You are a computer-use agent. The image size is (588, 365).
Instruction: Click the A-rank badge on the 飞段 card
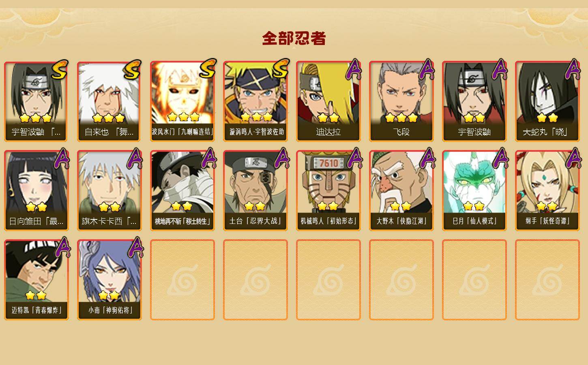tap(427, 69)
